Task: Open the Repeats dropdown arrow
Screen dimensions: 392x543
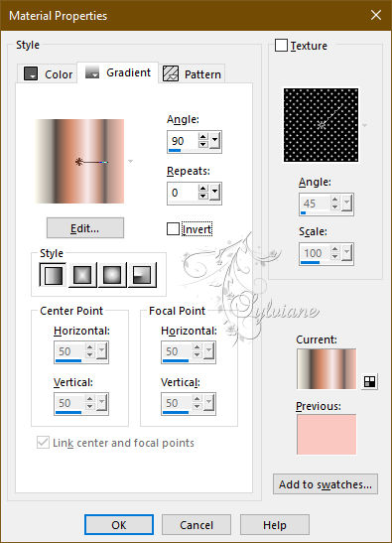Action: tap(215, 193)
